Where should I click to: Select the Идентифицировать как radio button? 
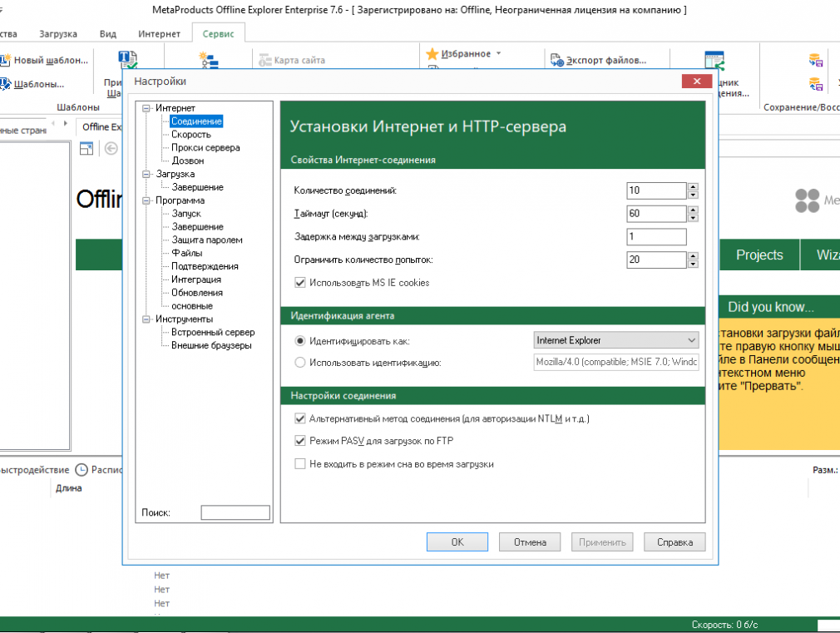[x=300, y=341]
